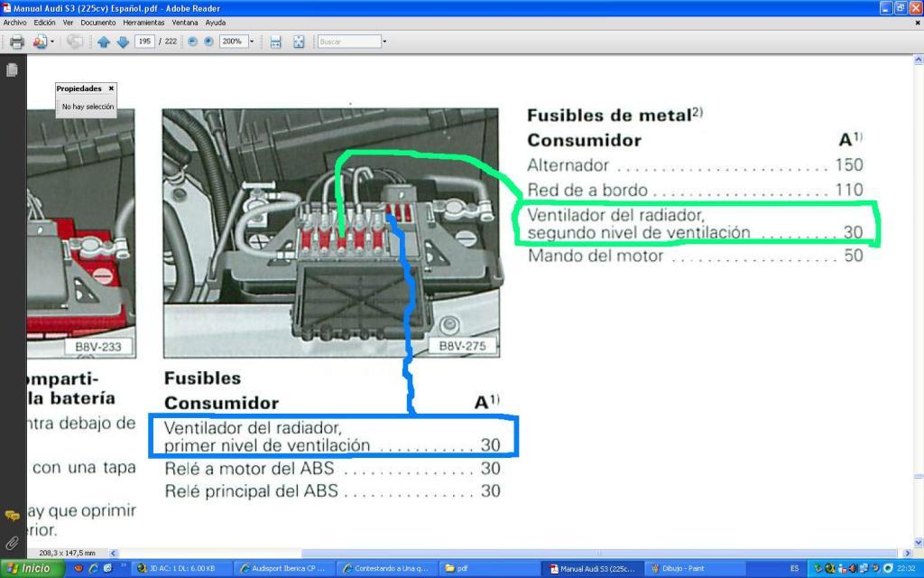Viewport: 924px width, 578px height.
Task: Close the document with the menu bar X
Action: 918,23
